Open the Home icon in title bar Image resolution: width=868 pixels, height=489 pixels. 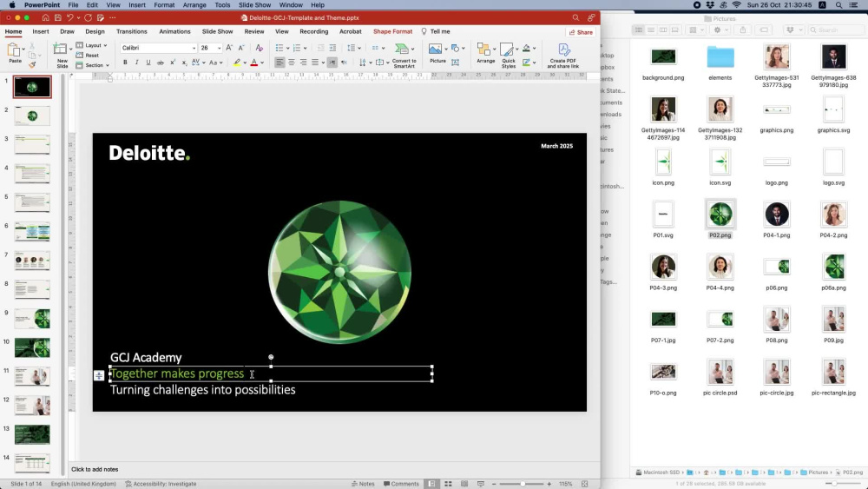point(45,17)
